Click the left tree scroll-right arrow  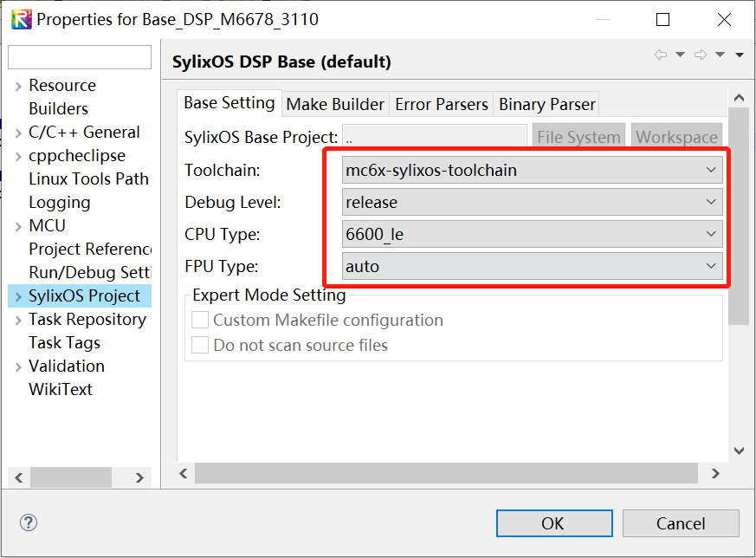click(139, 477)
